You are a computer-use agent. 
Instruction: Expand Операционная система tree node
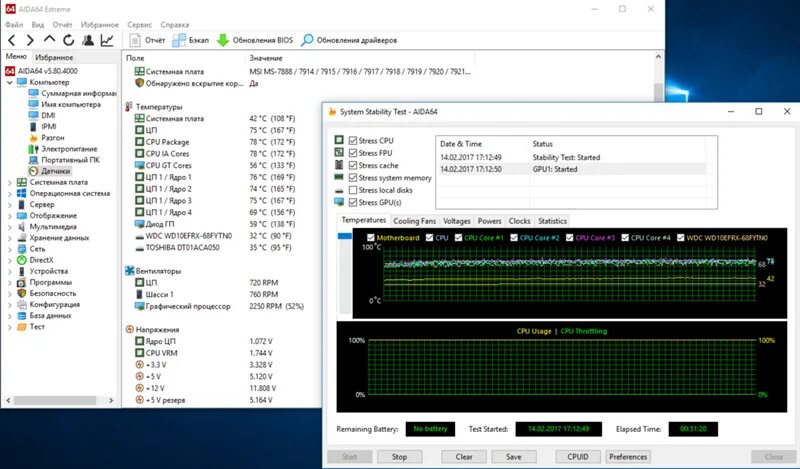[x=10, y=193]
